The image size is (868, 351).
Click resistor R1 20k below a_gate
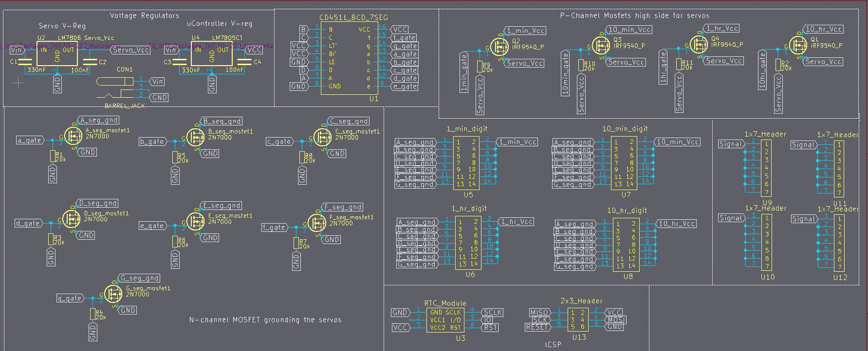tap(53, 157)
